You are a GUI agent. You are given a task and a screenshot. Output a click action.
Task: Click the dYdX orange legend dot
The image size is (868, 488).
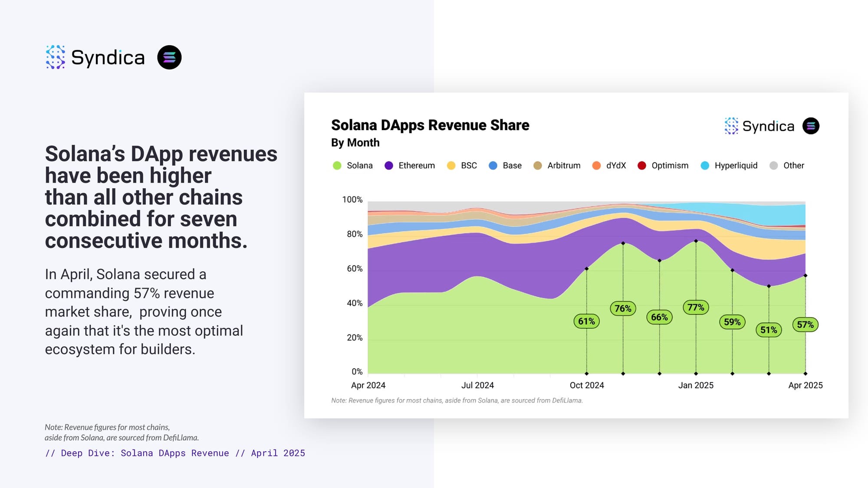[x=596, y=166]
